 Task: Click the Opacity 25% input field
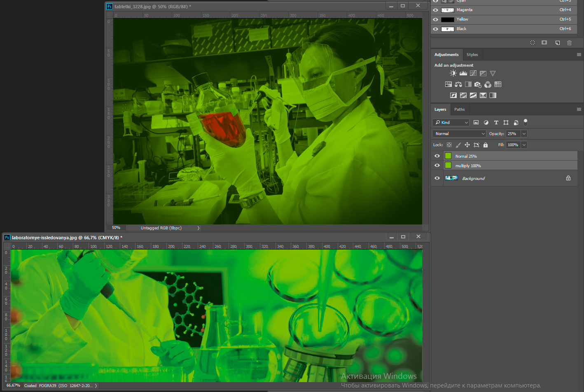pyautogui.click(x=513, y=133)
